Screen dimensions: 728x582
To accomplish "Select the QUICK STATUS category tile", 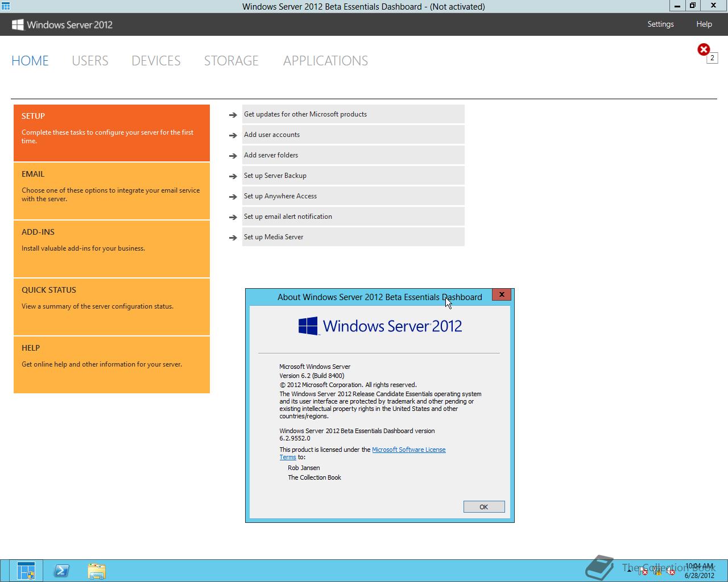I will point(111,307).
